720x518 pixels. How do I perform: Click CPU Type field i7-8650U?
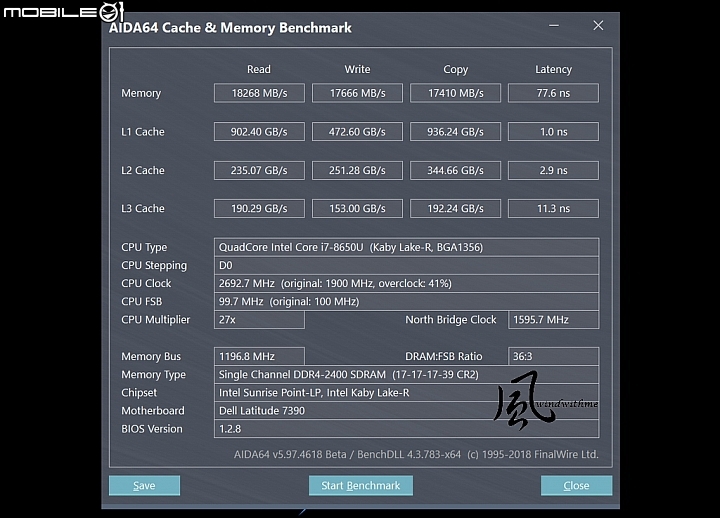[x=406, y=247]
